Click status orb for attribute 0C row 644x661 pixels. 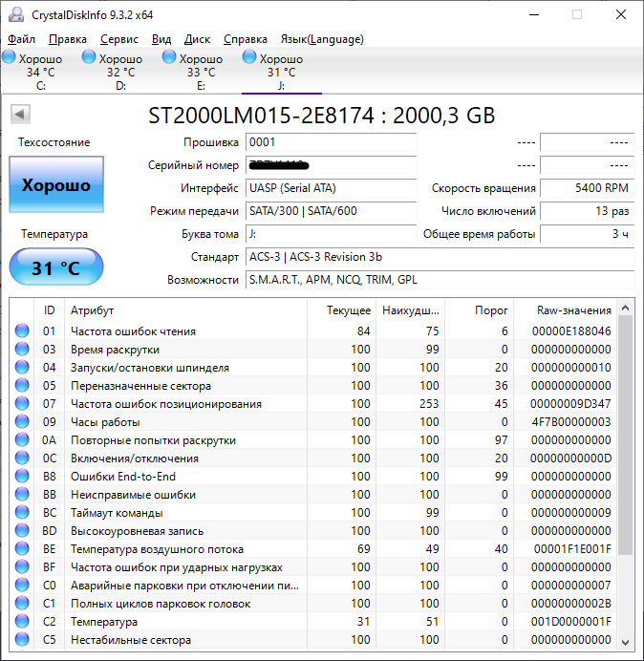[22, 458]
